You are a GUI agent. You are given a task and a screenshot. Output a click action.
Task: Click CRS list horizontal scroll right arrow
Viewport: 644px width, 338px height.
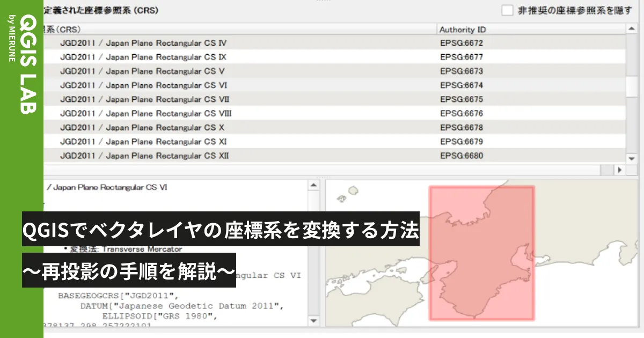coord(620,170)
